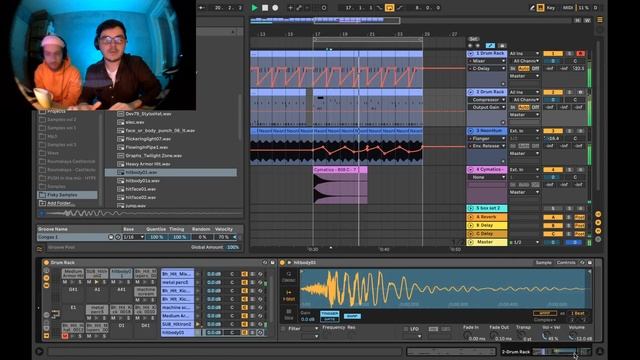Select hitbody01a.wav in browser list
640x360 pixels.
click(142, 181)
